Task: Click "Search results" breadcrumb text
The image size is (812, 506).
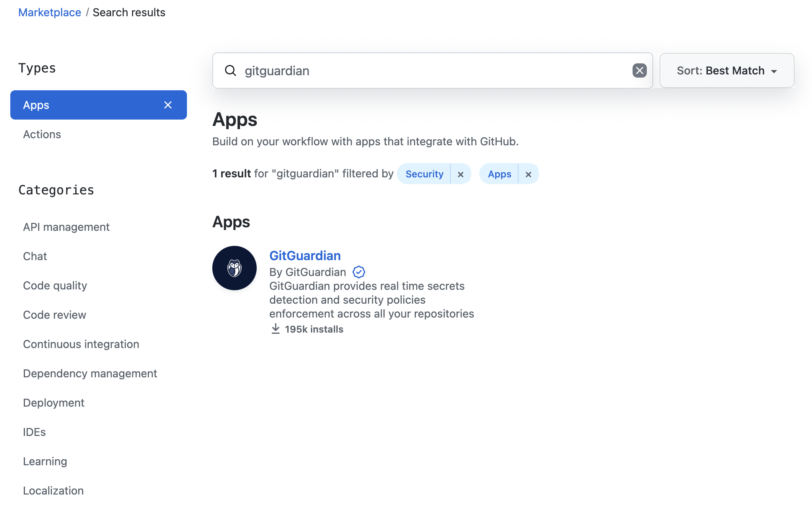Action: click(129, 12)
